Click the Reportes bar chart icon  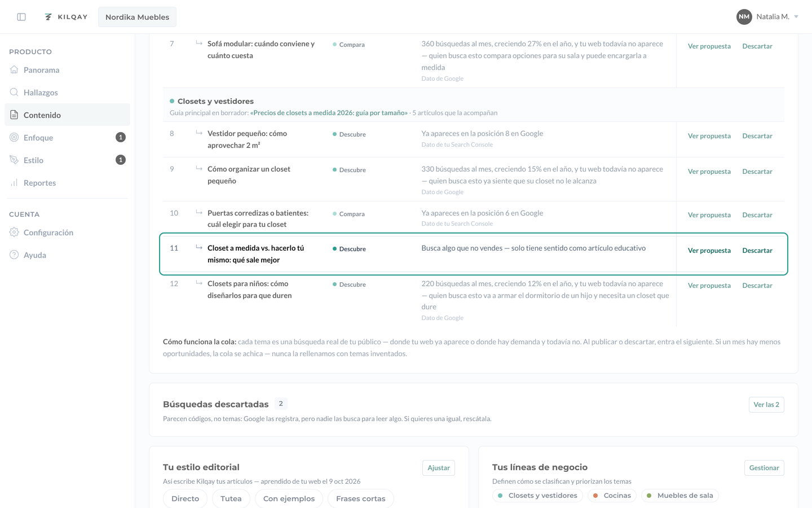(14, 182)
